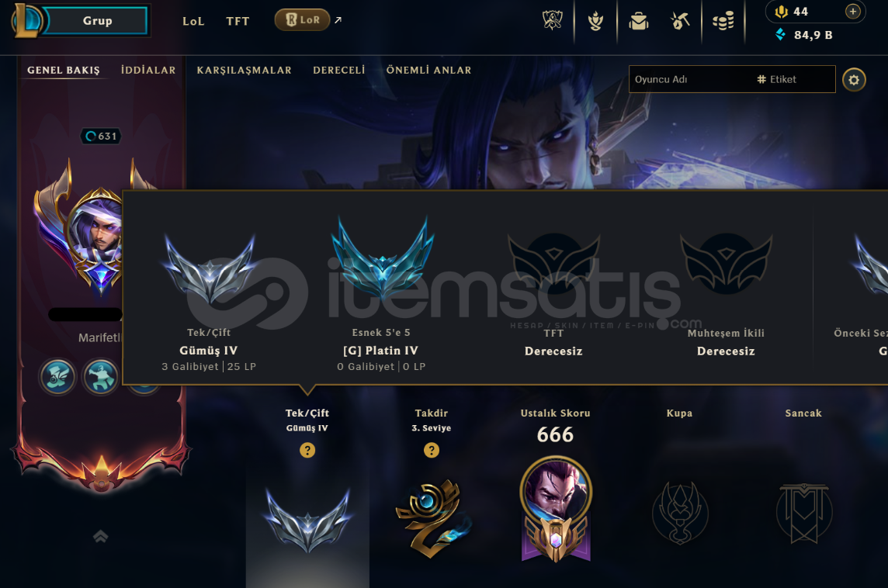The height and width of the screenshot is (588, 888).
Task: Click the Oyuncu Adı search field
Action: [x=691, y=79]
